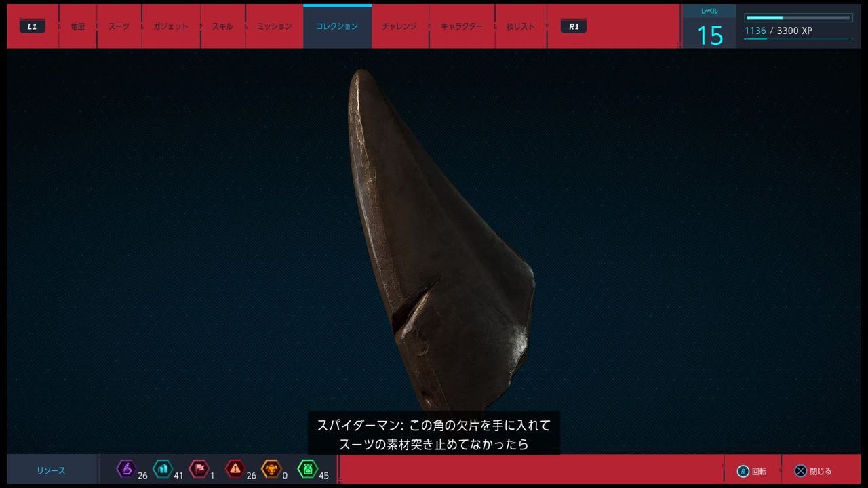Select the コレクション tab

point(337,26)
